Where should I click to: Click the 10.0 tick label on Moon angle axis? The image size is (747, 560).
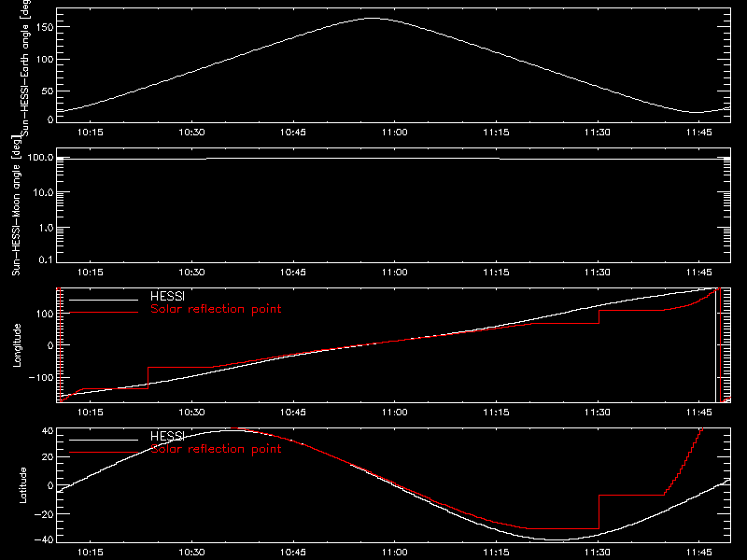pos(43,193)
